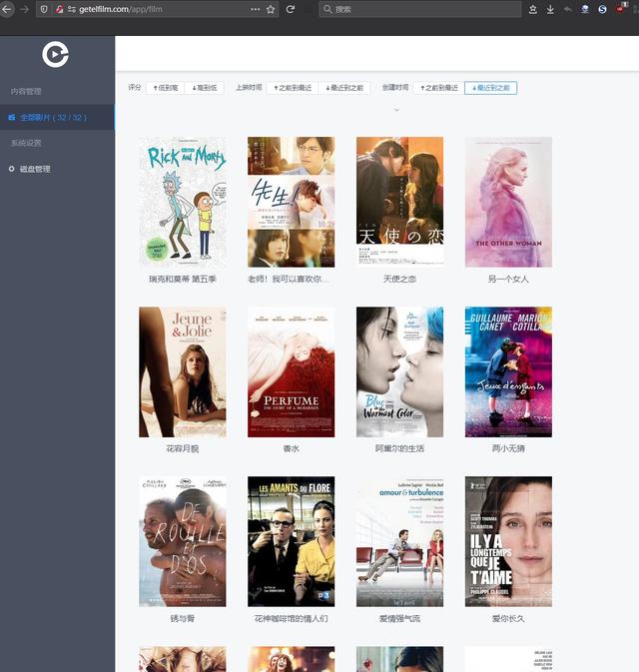Open the amour & turbulences poster
The height and width of the screenshot is (672, 639).
click(399, 541)
